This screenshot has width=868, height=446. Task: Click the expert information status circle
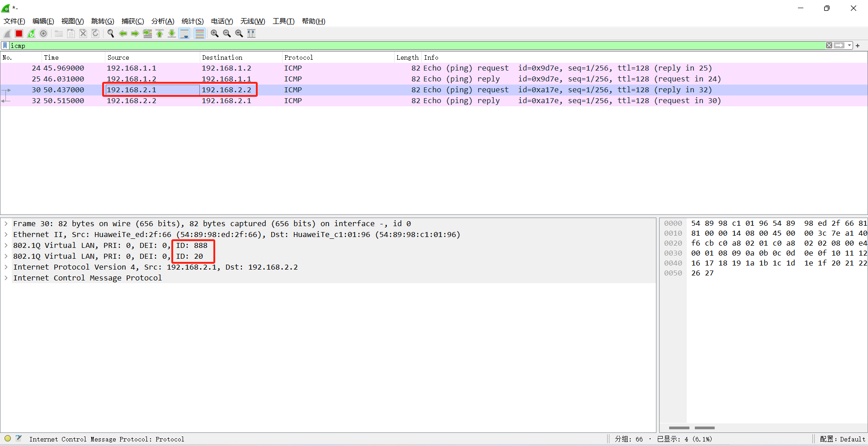tap(8, 438)
